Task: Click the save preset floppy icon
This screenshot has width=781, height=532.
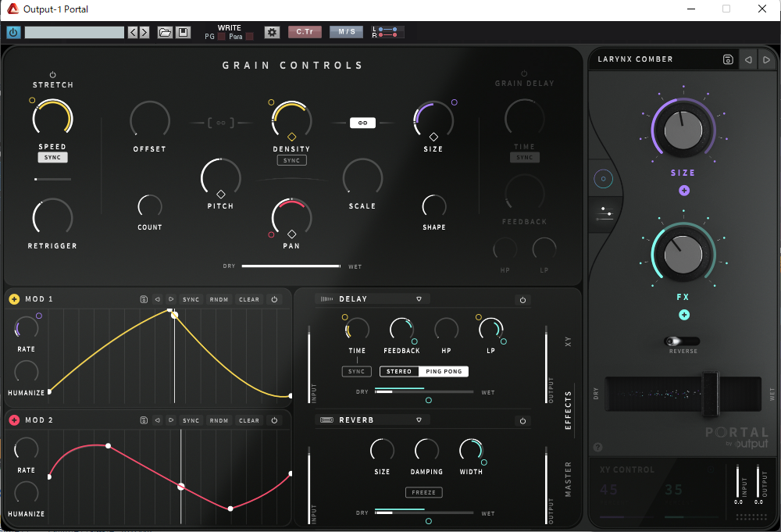Action: click(183, 32)
